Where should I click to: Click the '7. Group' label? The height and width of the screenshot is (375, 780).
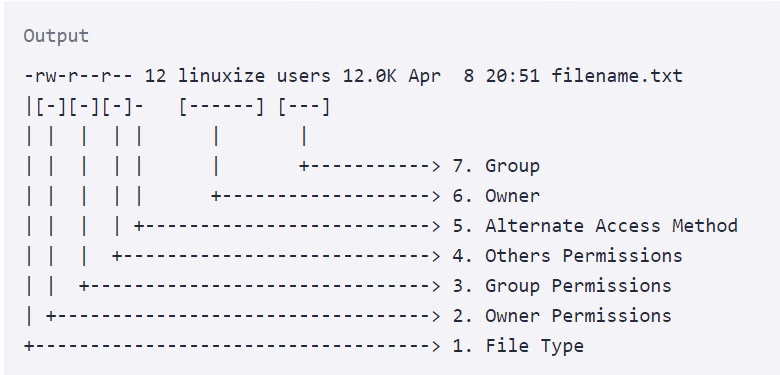(x=496, y=166)
